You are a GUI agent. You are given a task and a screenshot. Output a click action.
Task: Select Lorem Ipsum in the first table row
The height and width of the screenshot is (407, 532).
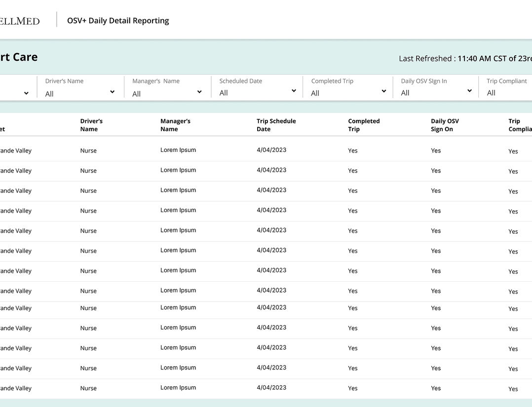pyautogui.click(x=178, y=150)
